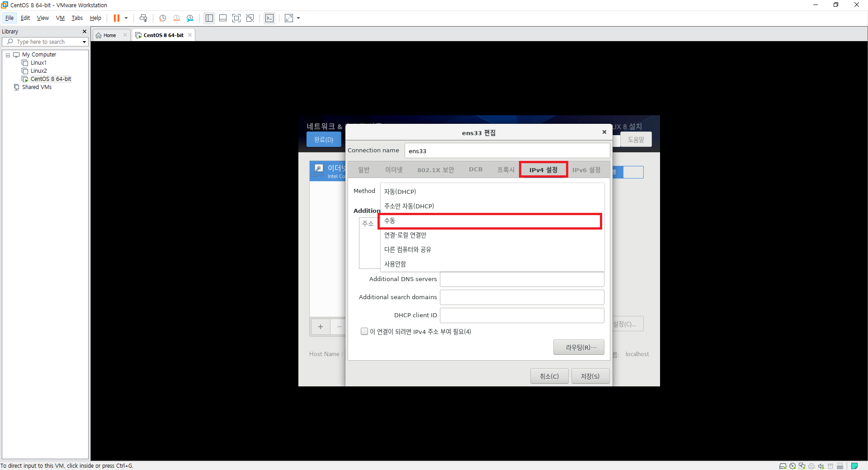
Task: Open the Help menu
Action: pyautogui.click(x=95, y=18)
